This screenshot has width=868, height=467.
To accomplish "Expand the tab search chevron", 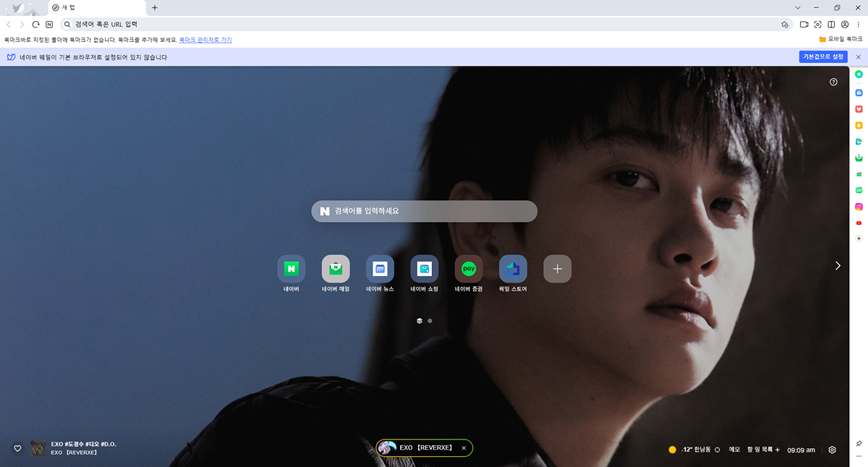I will click(798, 7).
